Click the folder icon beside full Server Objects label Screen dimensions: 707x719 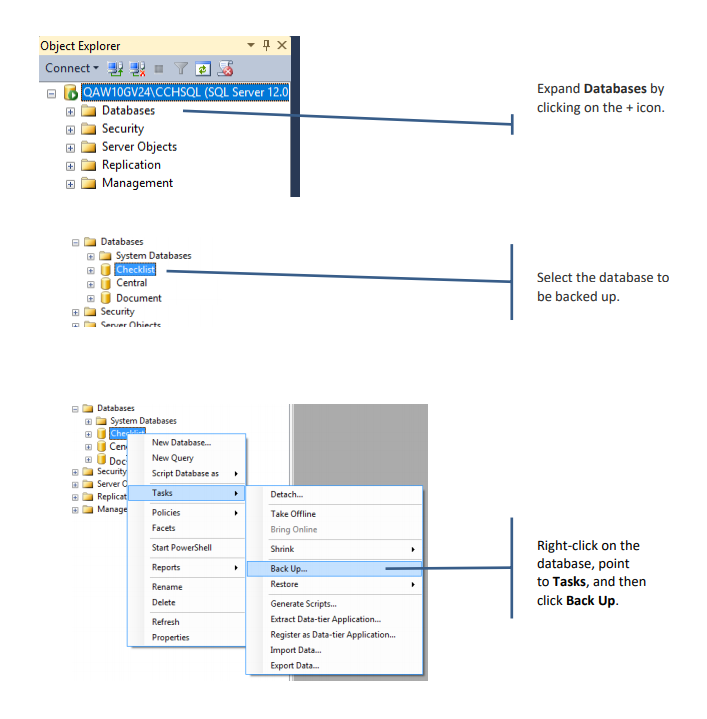click(88, 147)
